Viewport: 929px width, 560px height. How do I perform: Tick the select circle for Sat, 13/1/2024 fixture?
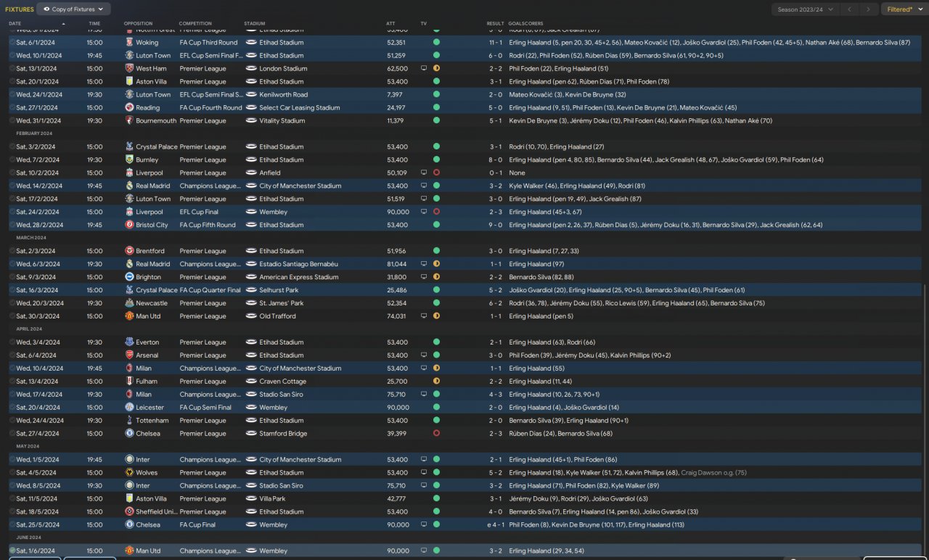tap(12, 69)
